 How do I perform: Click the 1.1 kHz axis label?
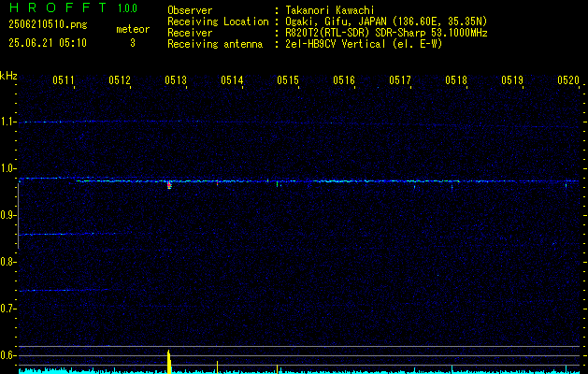7,122
